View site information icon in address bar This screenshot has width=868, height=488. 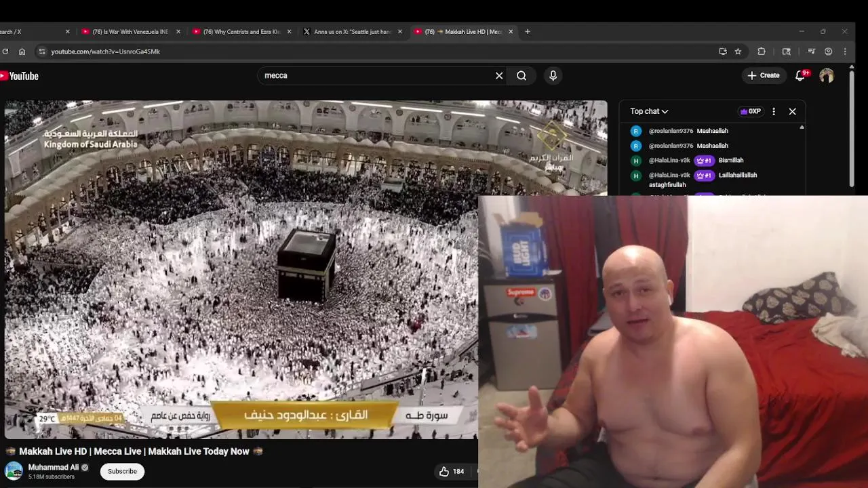(42, 52)
